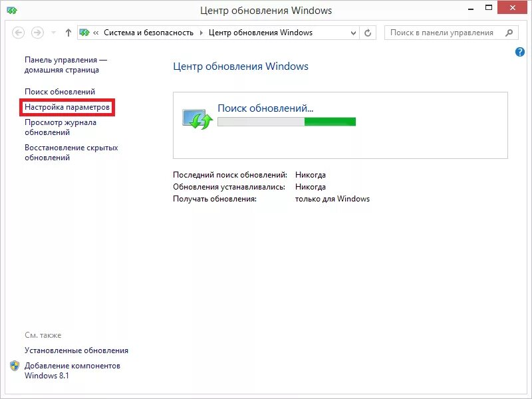Viewport: 532px width, 399px height.
Task: Maximize the Windows Update window
Action: tap(489, 8)
